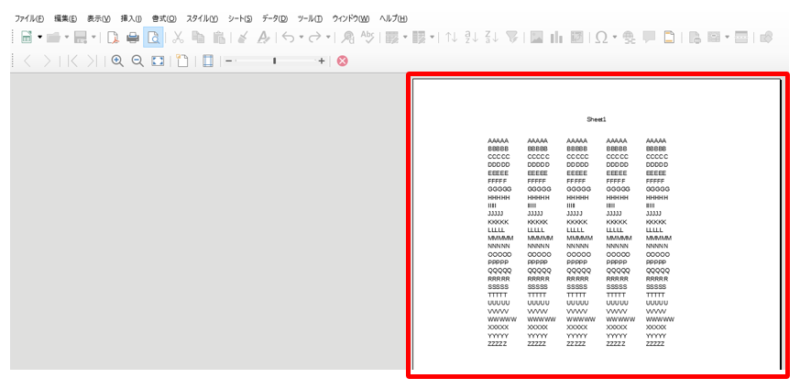Click the Copy icon
800x389 pixels.
tap(198, 37)
